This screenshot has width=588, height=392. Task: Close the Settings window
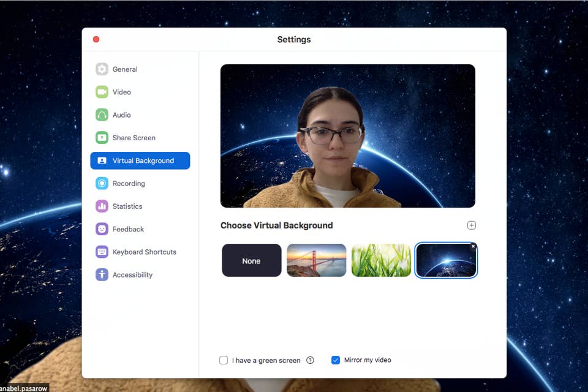tap(96, 40)
